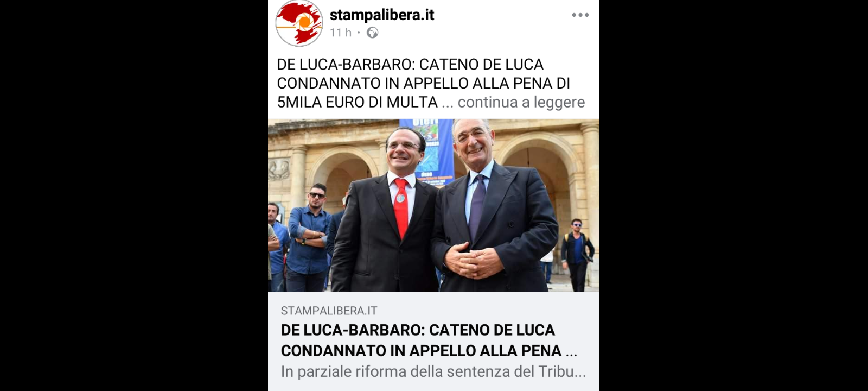Open the stampalibera.it red logo avatar
Image resolution: width=868 pixels, height=391 pixels.
point(299,23)
